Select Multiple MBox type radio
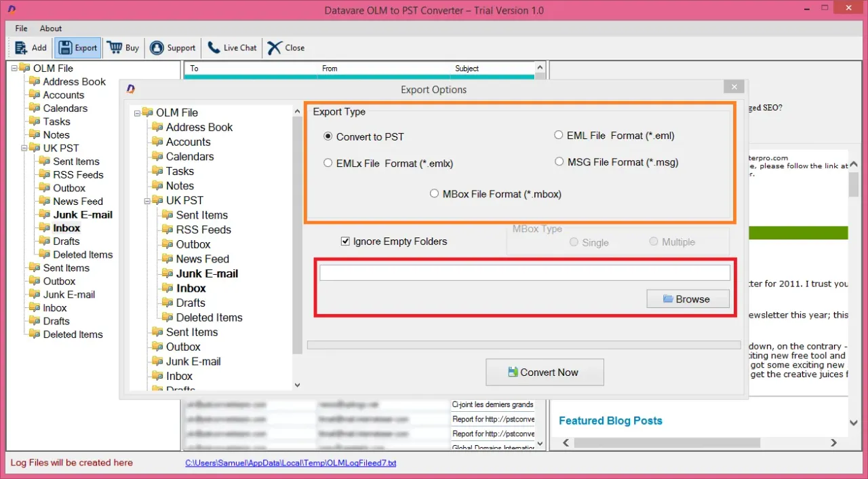 click(654, 242)
